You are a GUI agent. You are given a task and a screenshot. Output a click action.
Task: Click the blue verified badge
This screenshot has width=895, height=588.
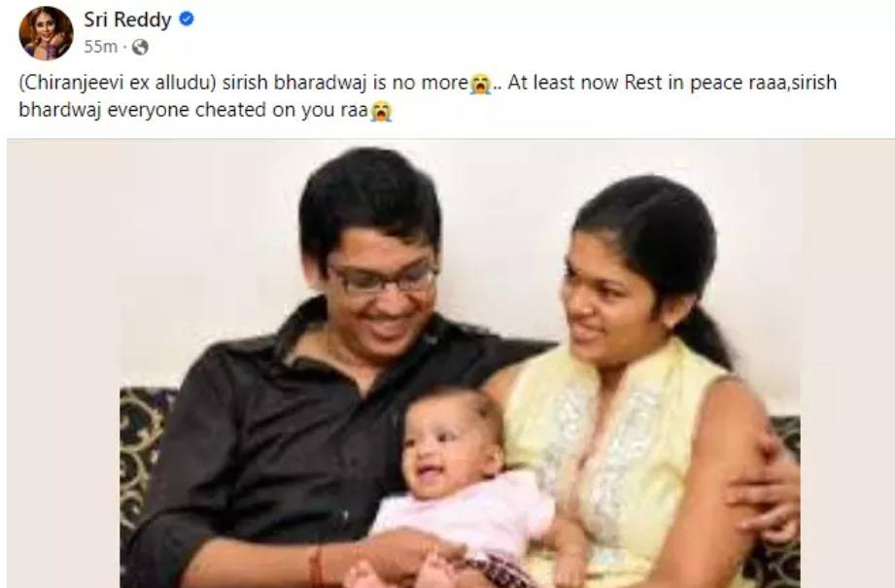click(x=187, y=19)
